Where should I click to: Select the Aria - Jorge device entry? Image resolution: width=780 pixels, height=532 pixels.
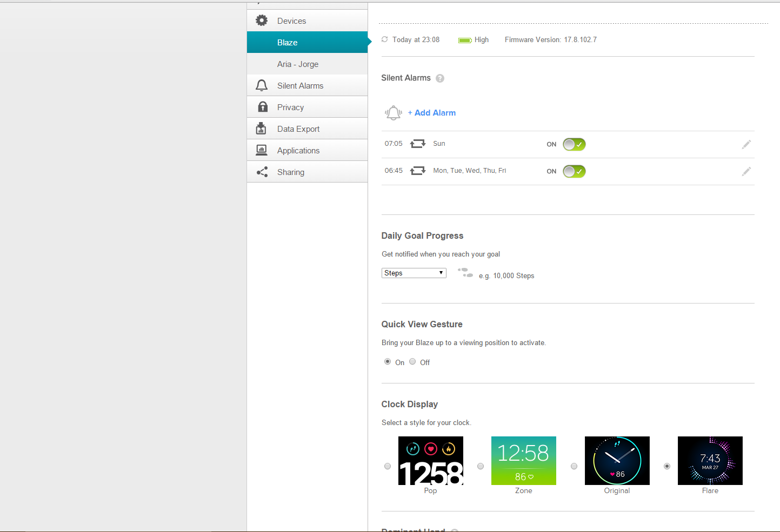pyautogui.click(x=307, y=64)
